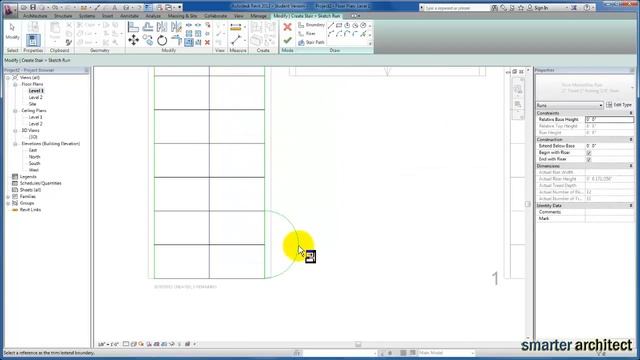This screenshot has width=640, height=360.
Task: Click the Stair Path button in Draw panel
Action: click(311, 42)
